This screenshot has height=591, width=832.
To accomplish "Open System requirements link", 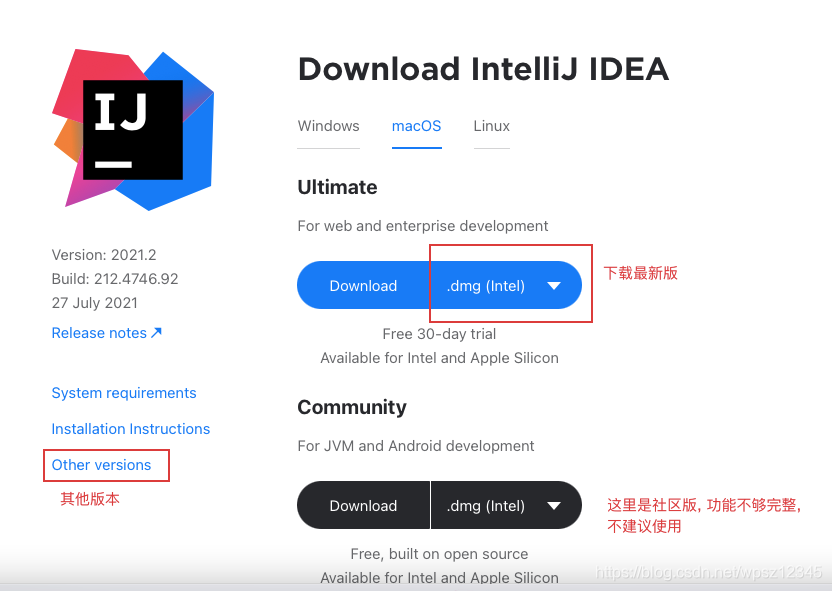I will coord(124,393).
